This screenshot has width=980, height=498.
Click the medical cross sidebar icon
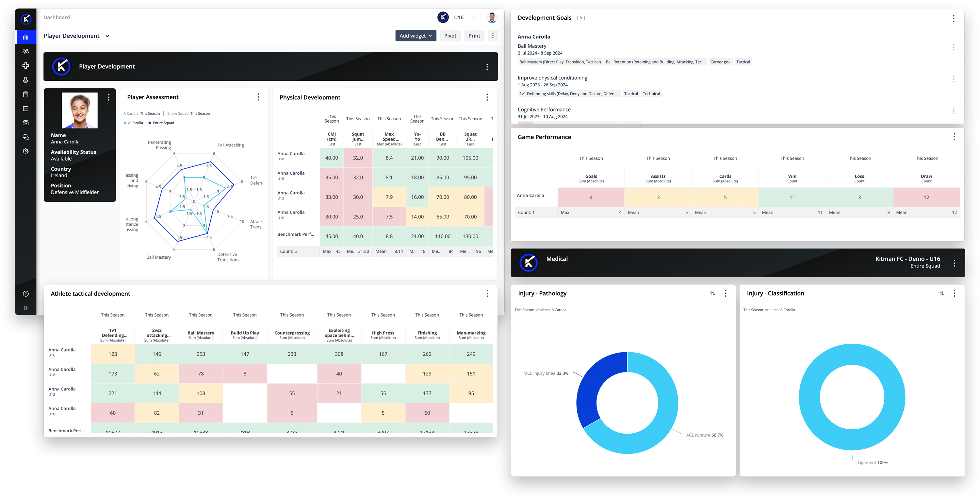click(25, 65)
